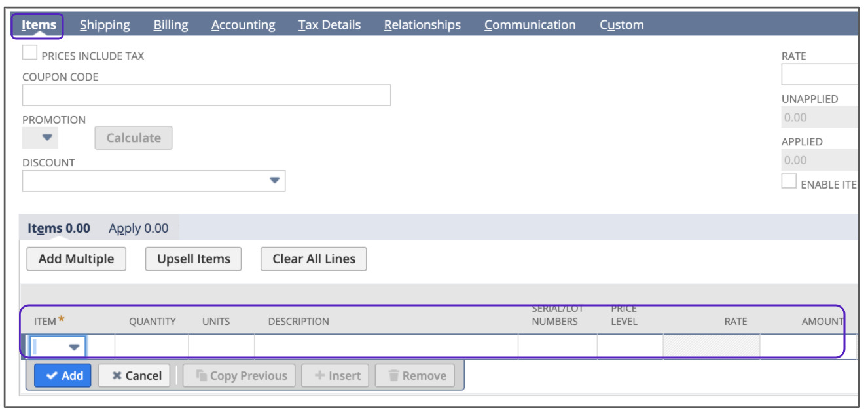Open the Items tab
The width and height of the screenshot is (868, 414).
tap(39, 26)
